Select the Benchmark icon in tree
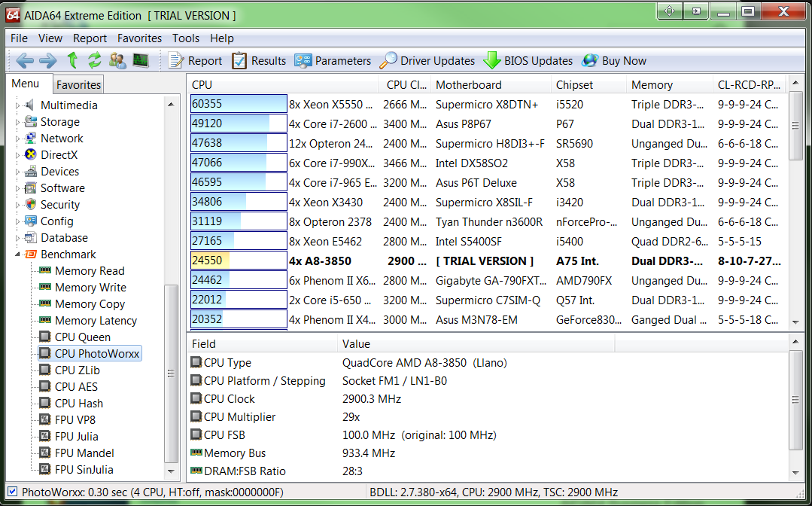The image size is (812, 506). click(31, 255)
